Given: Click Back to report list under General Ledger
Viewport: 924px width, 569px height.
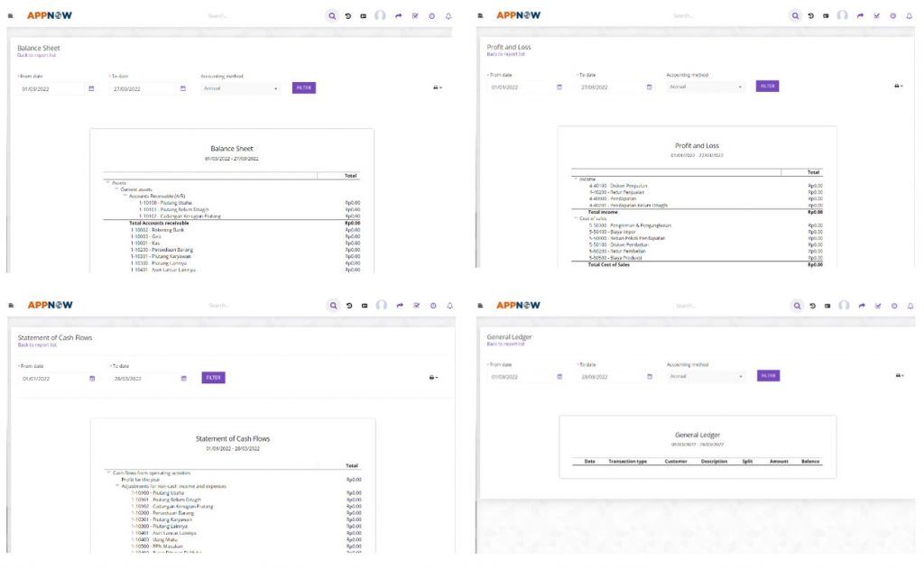Looking at the screenshot, I should point(505,344).
